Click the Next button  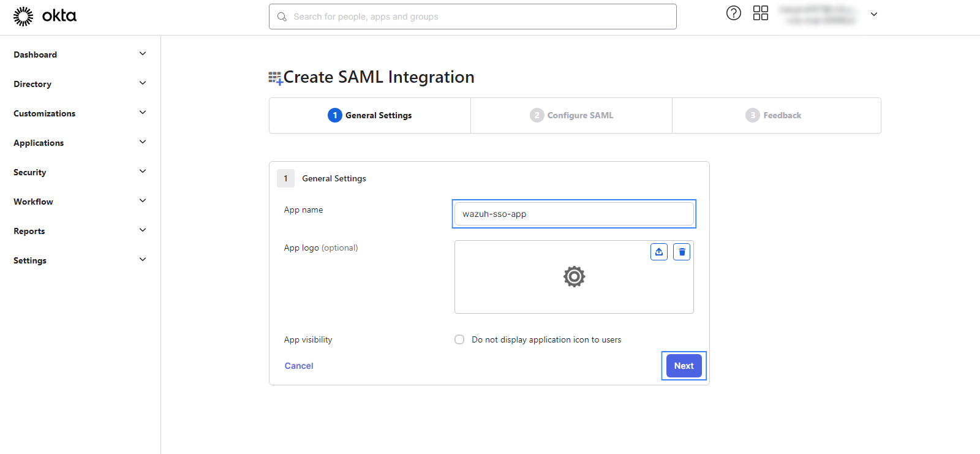coord(684,366)
